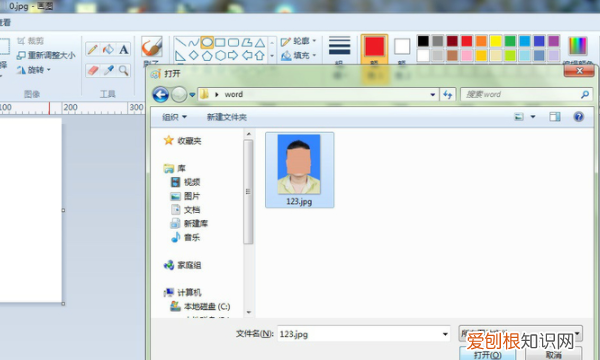600x360 pixels.
Task: Select the Polygon shape
Action: (247, 42)
